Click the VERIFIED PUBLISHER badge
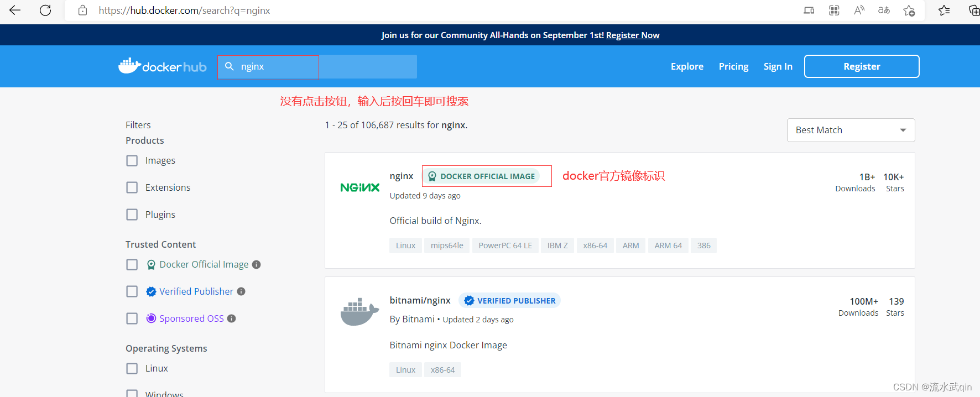Image resolution: width=980 pixels, height=397 pixels. pos(509,300)
